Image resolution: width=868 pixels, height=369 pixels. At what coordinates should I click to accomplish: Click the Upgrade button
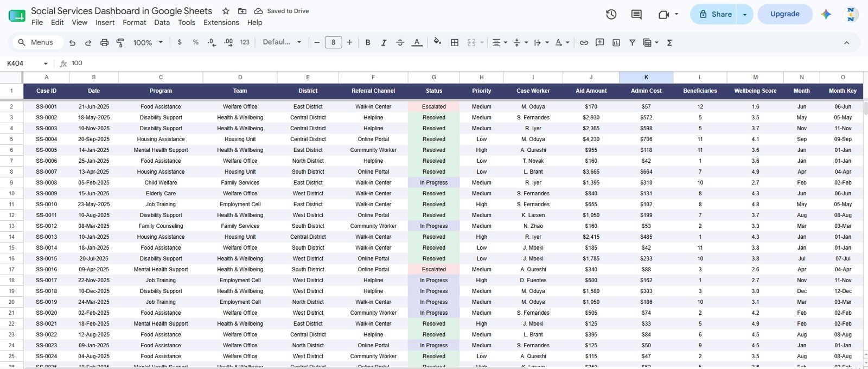tap(784, 14)
